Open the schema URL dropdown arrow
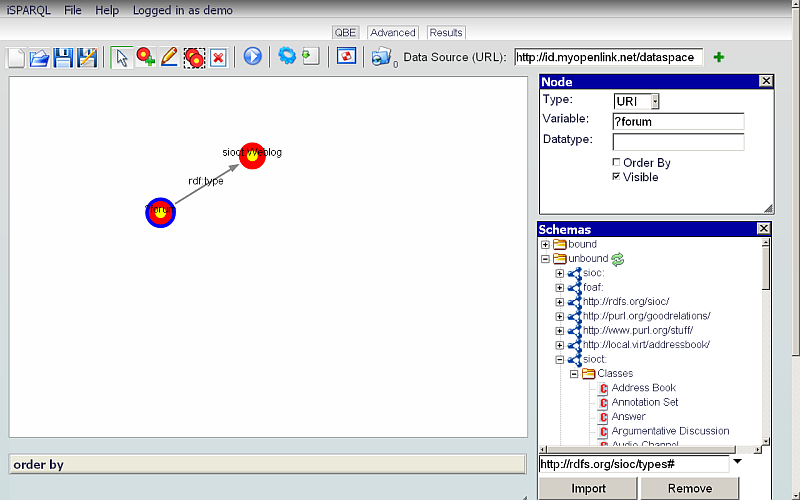The height and width of the screenshot is (500, 800). (x=737, y=462)
